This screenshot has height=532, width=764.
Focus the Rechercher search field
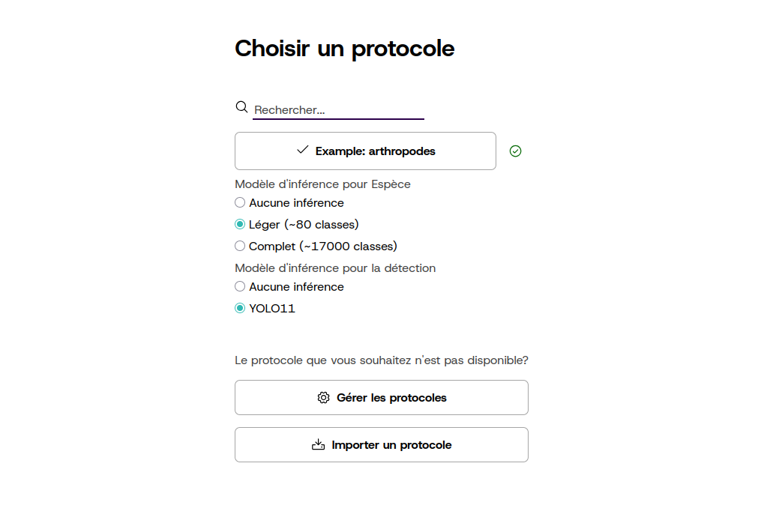(x=338, y=110)
